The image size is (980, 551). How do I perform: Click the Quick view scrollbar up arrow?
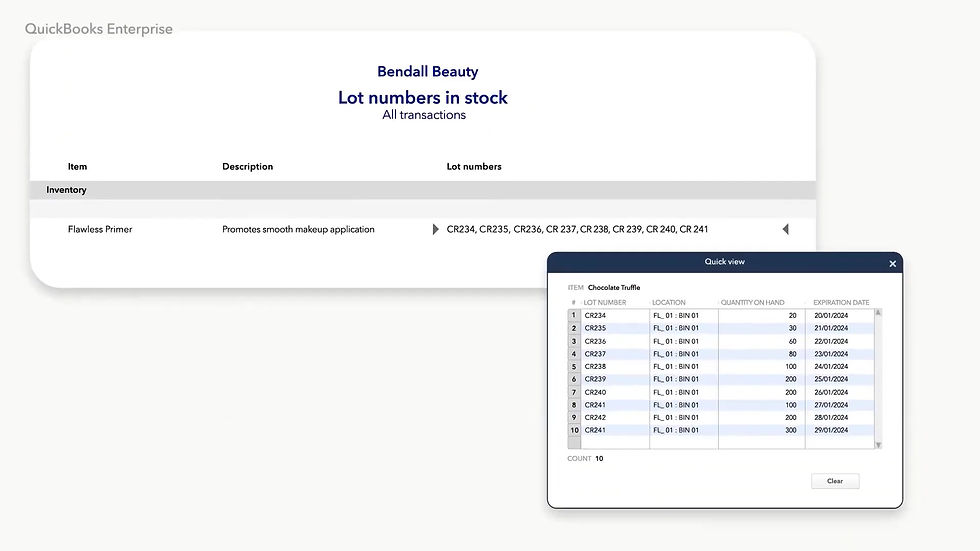point(878,312)
